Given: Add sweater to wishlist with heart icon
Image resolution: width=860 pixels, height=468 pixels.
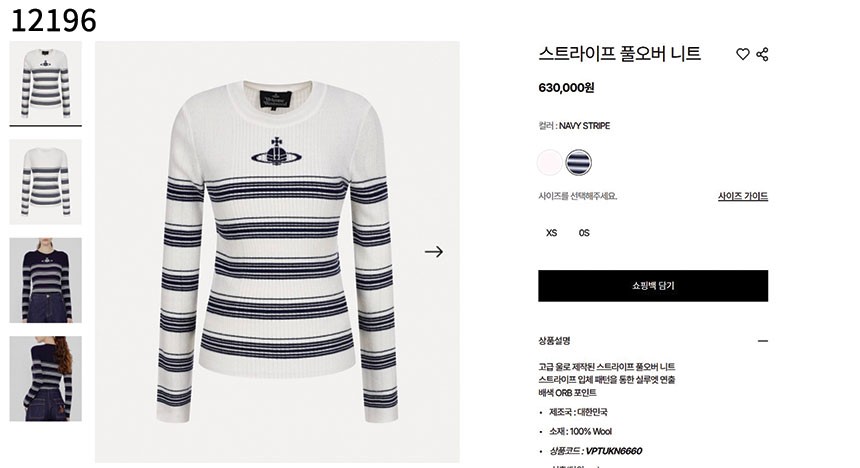Looking at the screenshot, I should click(743, 54).
